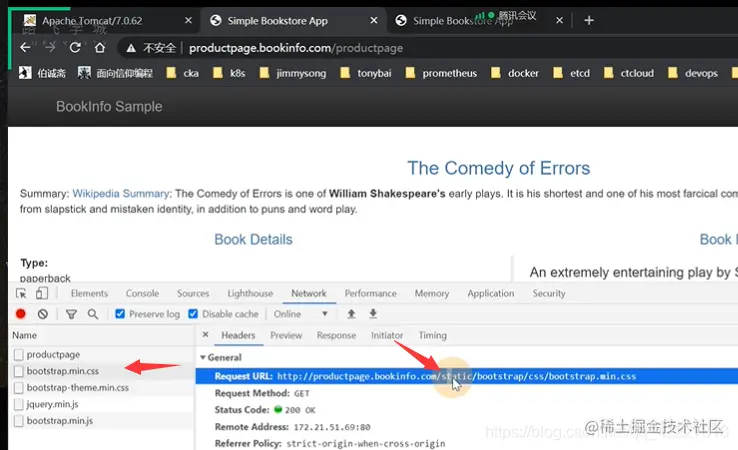Open the Online throttling dropdown
Viewport: 738px width, 450px height.
[x=301, y=314]
